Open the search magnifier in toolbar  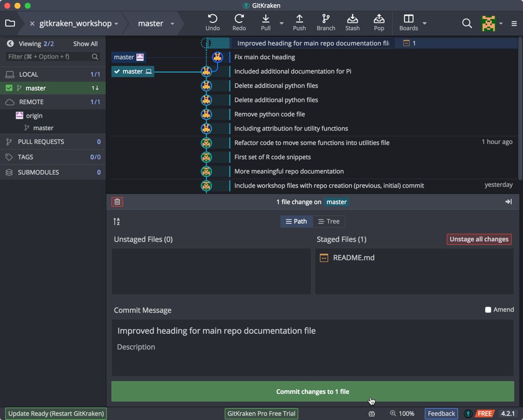pos(467,23)
